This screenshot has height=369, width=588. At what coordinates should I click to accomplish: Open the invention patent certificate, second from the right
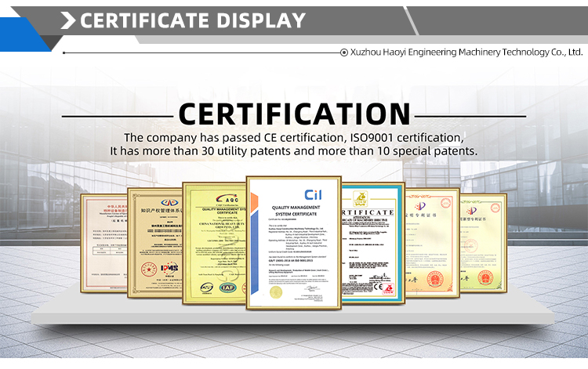click(432, 243)
